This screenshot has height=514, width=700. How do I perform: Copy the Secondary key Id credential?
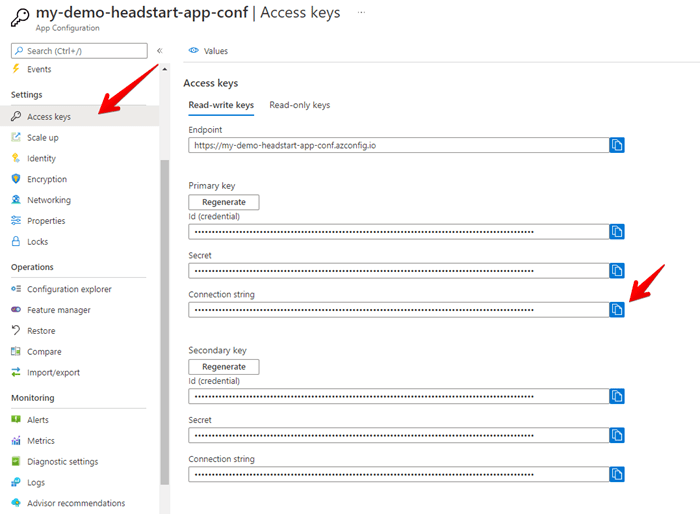(617, 396)
